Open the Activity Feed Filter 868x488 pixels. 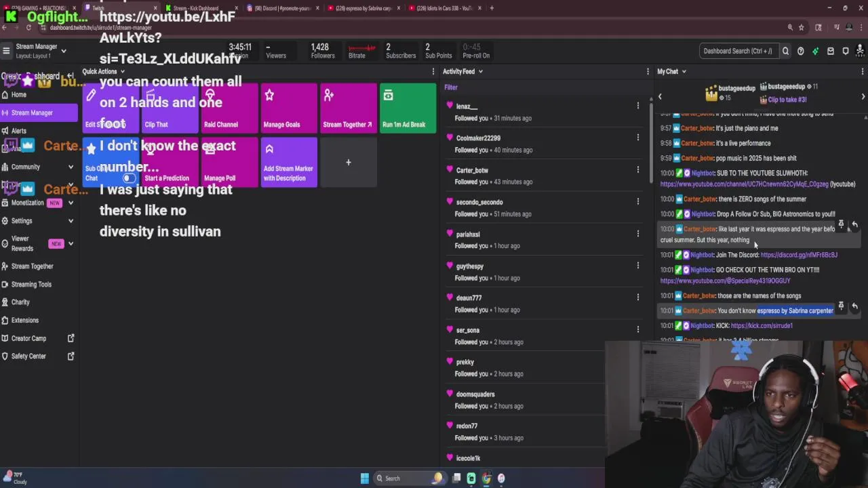(x=451, y=87)
